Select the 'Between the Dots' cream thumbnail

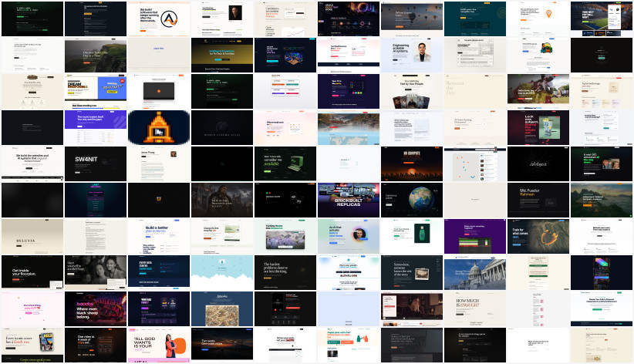coord(475,92)
